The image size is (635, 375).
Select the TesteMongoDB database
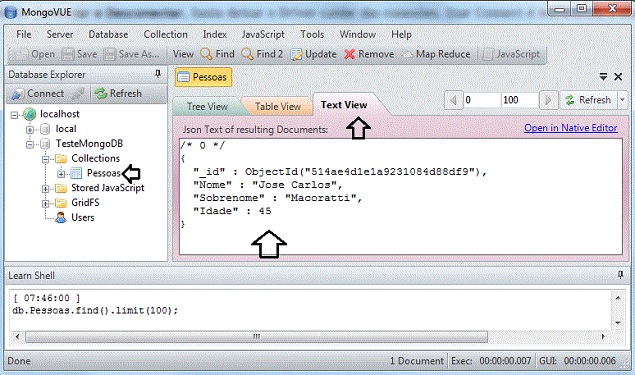(89, 143)
